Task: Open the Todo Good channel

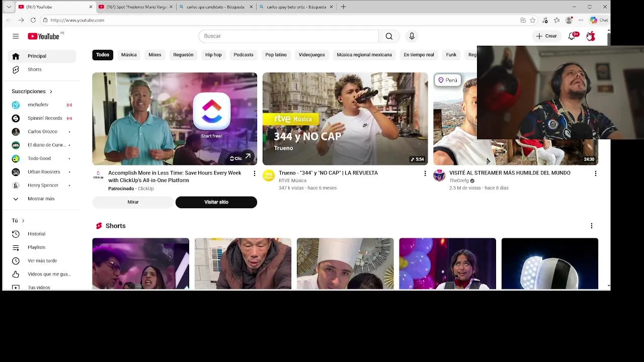Action: tap(42, 158)
